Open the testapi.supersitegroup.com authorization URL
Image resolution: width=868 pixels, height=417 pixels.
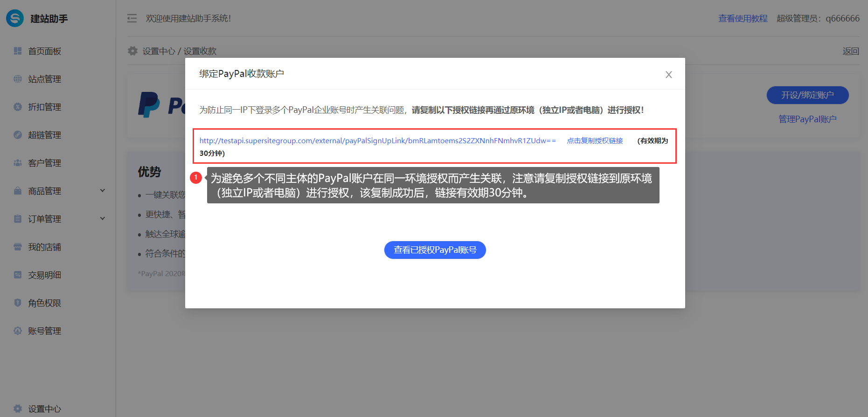[377, 140]
